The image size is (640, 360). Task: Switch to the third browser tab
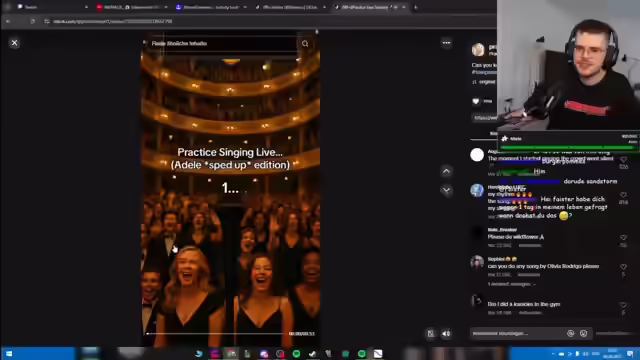(211, 7)
